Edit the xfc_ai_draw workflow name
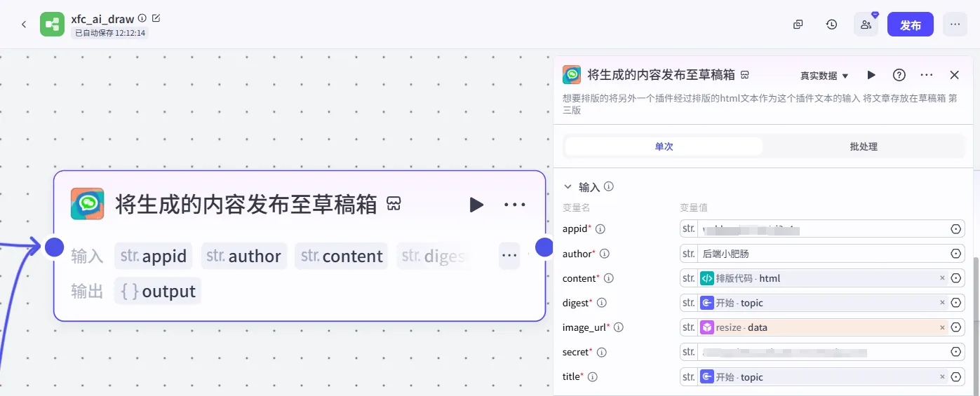 156,18
